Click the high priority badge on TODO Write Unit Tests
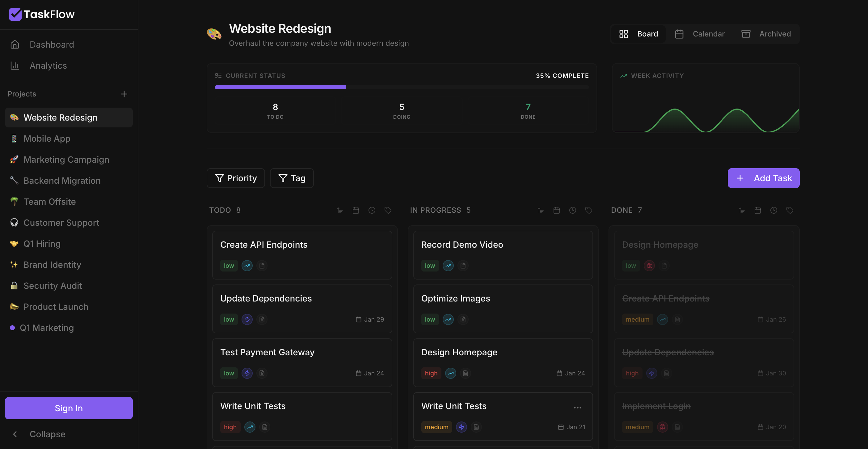 (230, 427)
